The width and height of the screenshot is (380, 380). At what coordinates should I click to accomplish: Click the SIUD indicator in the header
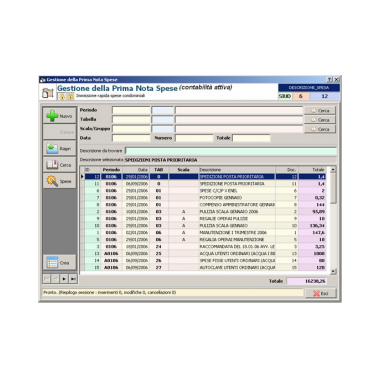click(x=285, y=96)
